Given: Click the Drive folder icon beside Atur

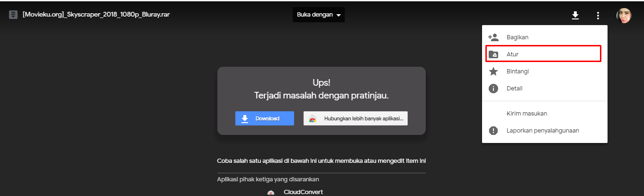Looking at the screenshot, I should click(493, 54).
